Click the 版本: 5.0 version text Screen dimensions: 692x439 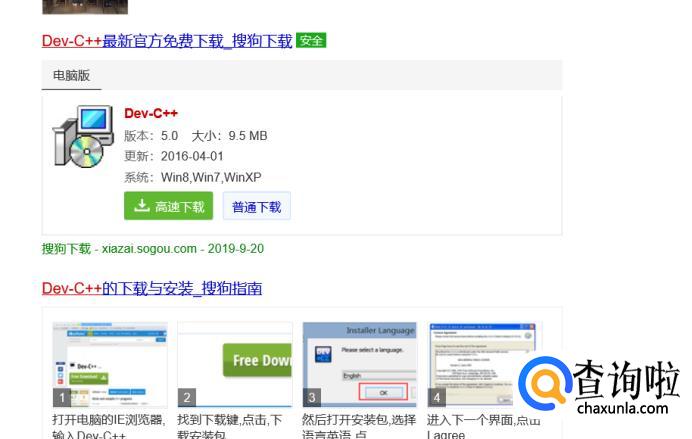coord(151,136)
